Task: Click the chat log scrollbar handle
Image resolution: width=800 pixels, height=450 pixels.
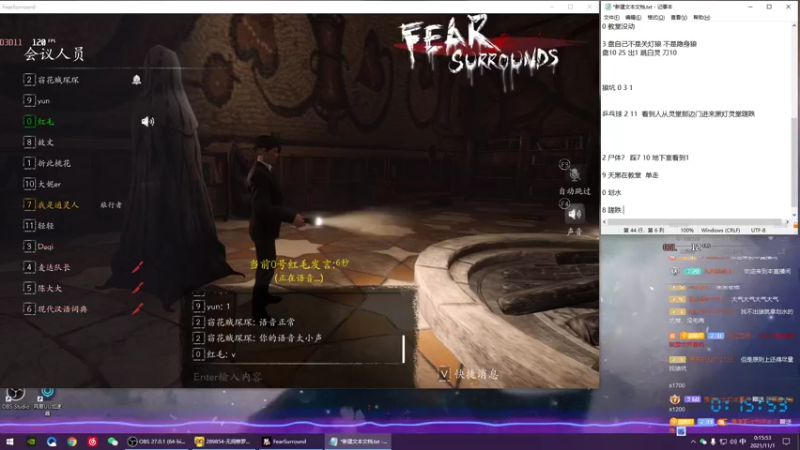Action: click(404, 349)
